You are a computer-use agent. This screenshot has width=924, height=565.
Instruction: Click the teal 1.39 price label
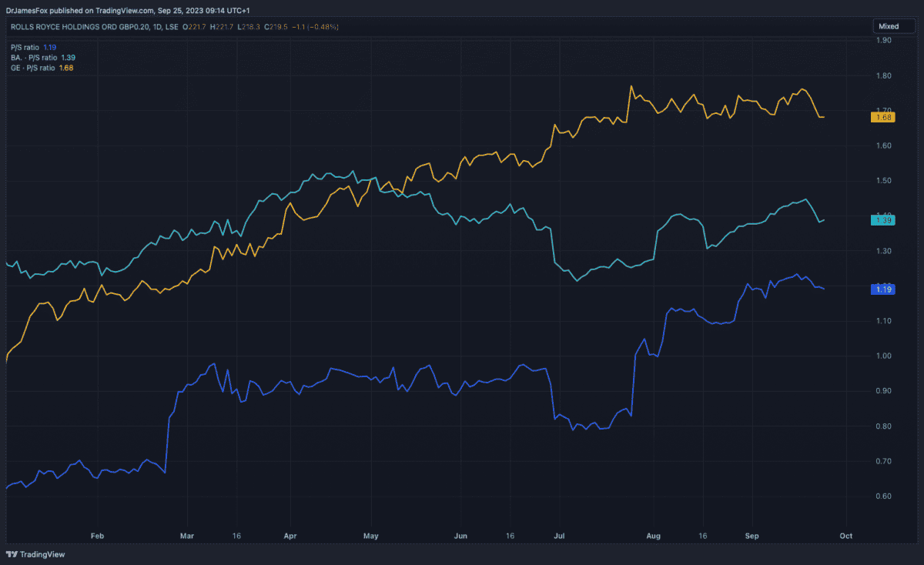click(882, 220)
